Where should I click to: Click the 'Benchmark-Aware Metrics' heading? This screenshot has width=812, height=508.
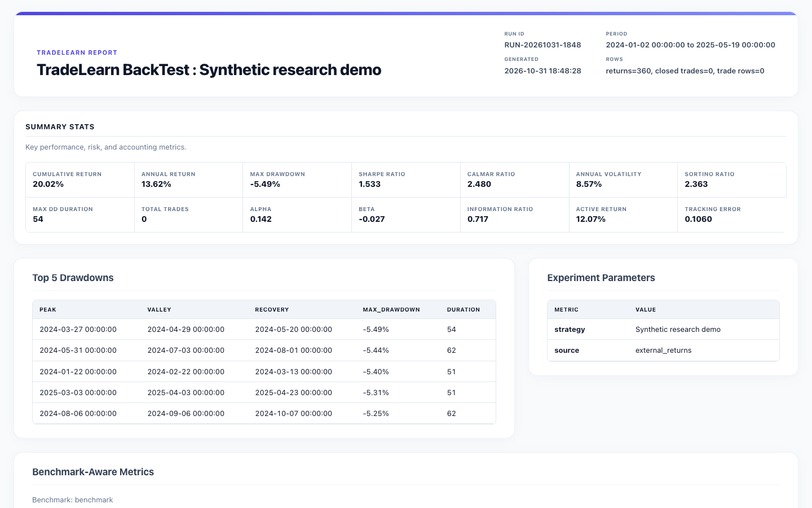click(x=93, y=472)
